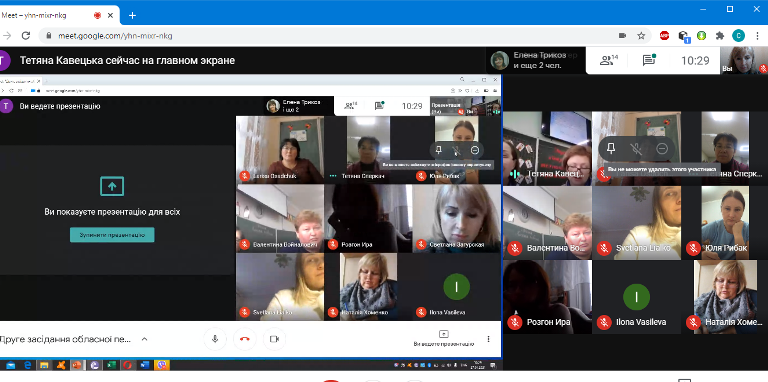Click the 10:29 clock in shared screen
The width and height of the screenshot is (768, 382).
pyautogui.click(x=412, y=106)
